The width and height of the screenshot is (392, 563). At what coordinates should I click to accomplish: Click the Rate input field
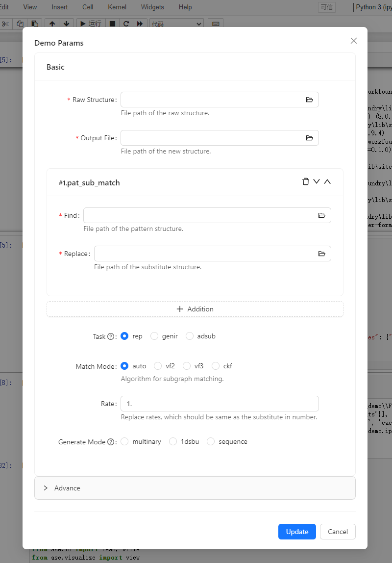220,403
